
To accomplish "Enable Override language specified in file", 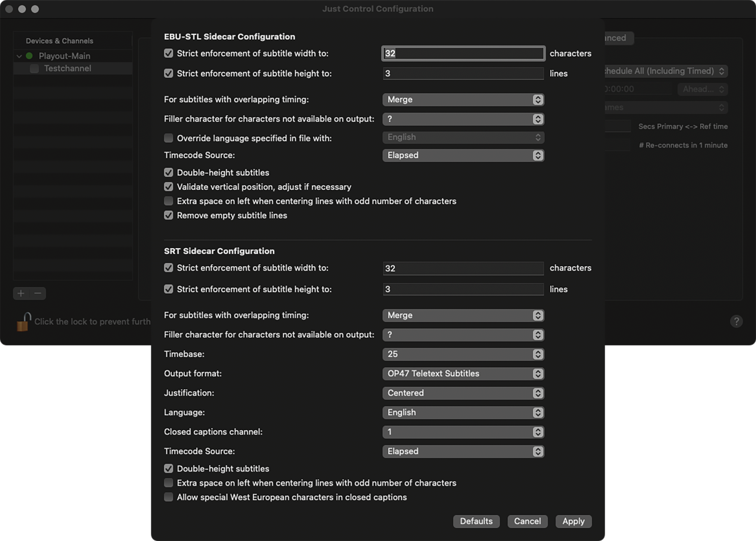I will pos(169,138).
